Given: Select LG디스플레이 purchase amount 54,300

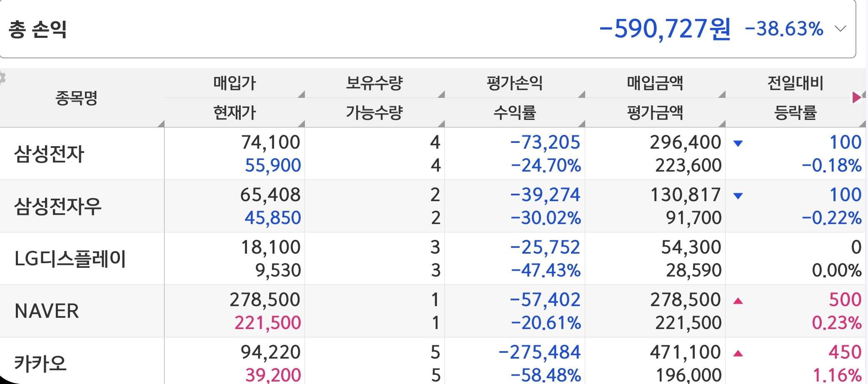Looking at the screenshot, I should tap(691, 247).
